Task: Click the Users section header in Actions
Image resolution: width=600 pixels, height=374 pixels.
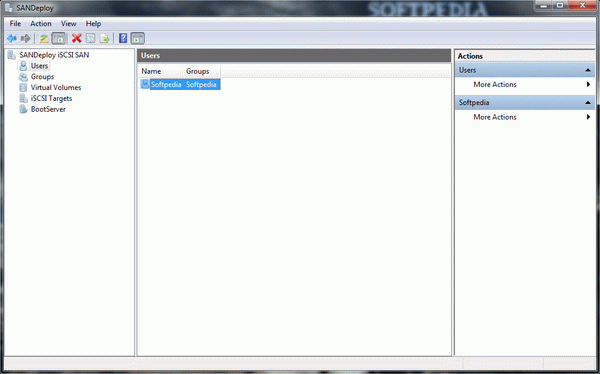Action: 525,70
